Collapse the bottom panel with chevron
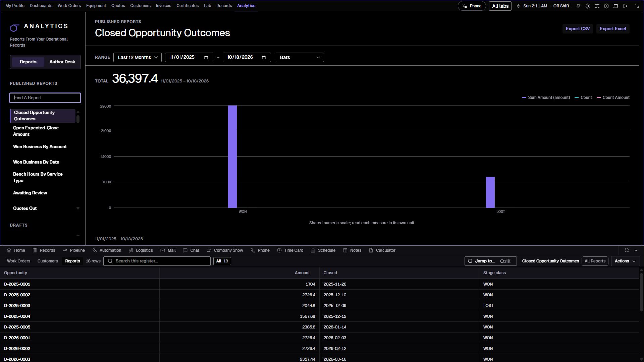644x362 pixels. tap(636, 250)
